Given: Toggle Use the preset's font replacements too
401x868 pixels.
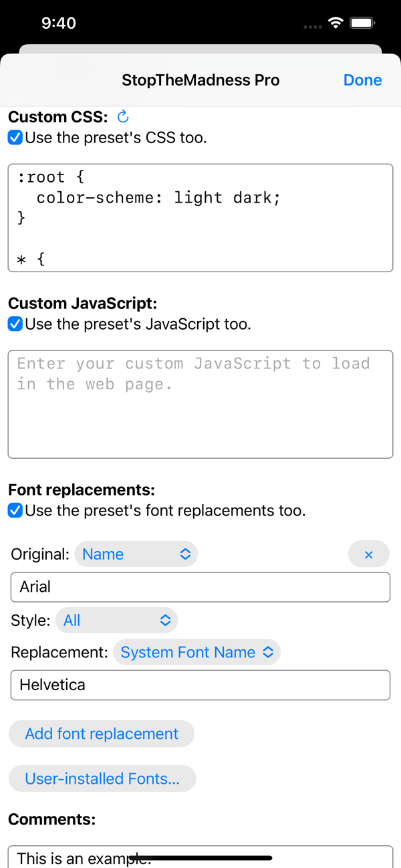Looking at the screenshot, I should point(15,511).
